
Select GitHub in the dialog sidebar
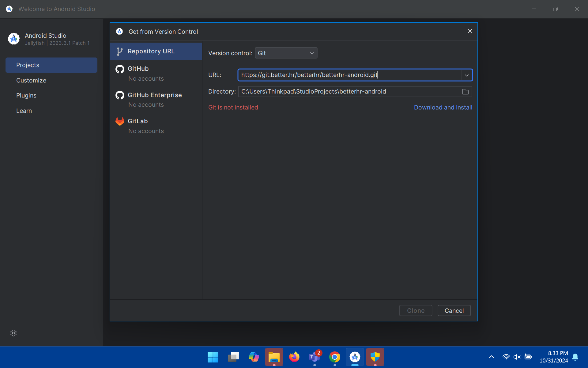click(156, 73)
